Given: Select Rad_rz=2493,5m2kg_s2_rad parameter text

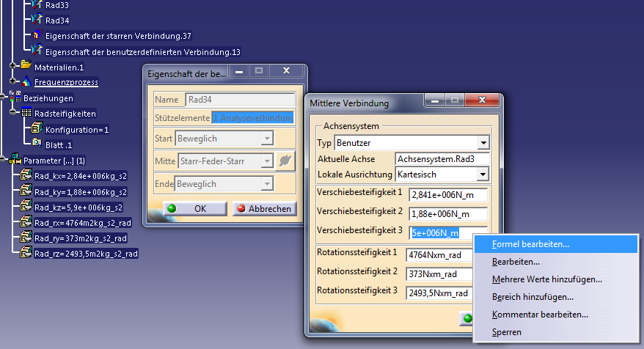Looking at the screenshot, I should pos(86,254).
